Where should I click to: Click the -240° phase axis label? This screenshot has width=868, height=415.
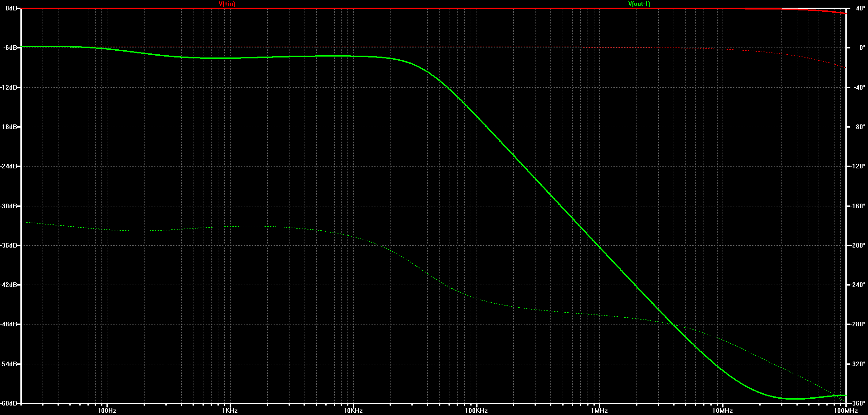[x=858, y=285]
